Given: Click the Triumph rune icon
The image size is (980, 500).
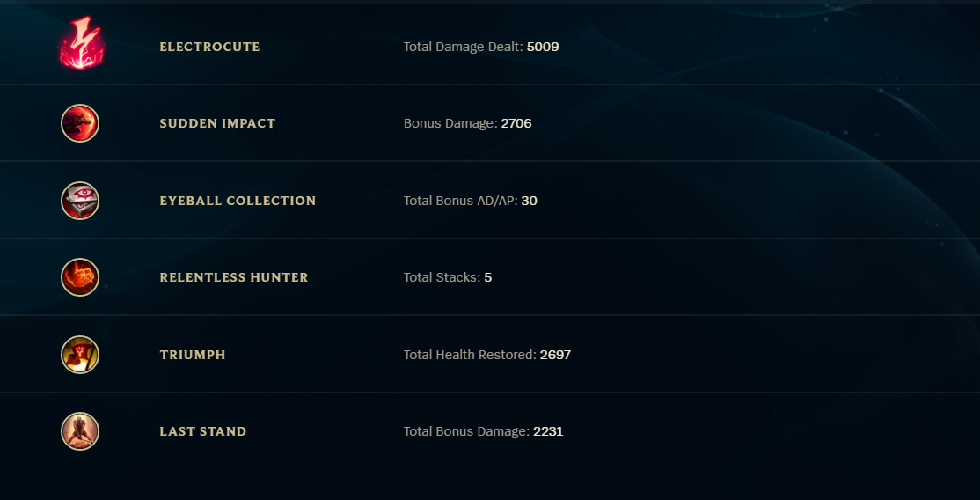Looking at the screenshot, I should click(x=80, y=355).
